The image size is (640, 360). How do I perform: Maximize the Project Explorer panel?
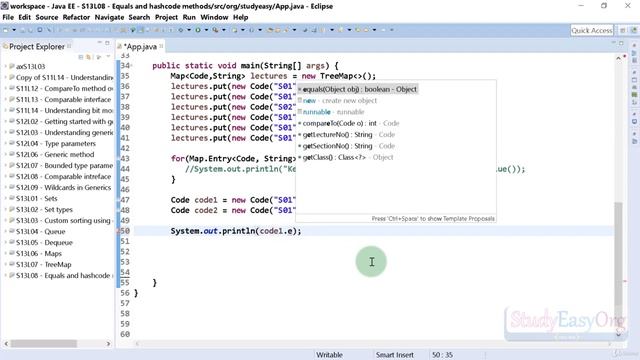107,42
